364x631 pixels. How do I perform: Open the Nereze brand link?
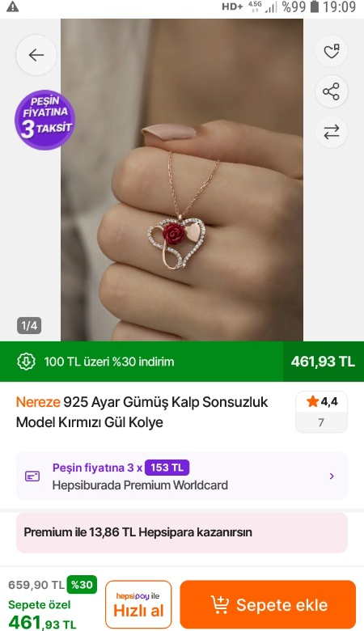[x=38, y=401]
